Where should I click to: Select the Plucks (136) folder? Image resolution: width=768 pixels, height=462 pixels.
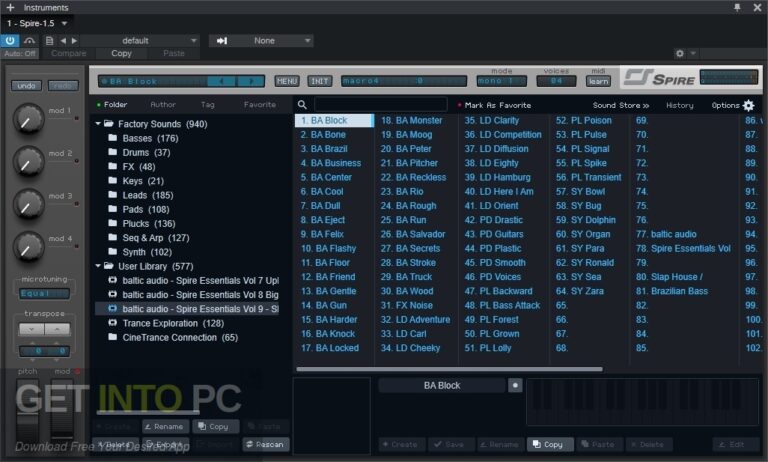coord(142,223)
